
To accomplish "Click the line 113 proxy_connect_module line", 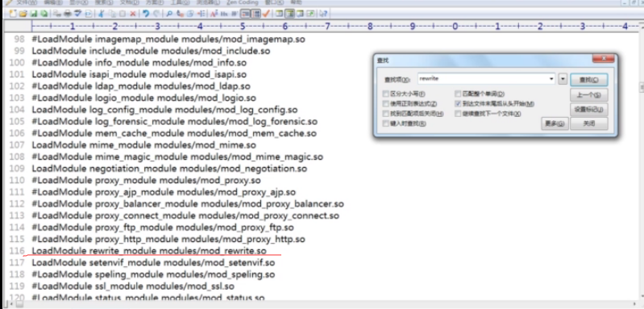I will coord(185,215).
